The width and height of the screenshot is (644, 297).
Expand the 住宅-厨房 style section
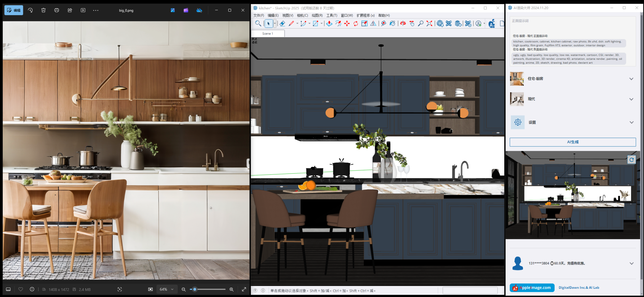coord(631,79)
